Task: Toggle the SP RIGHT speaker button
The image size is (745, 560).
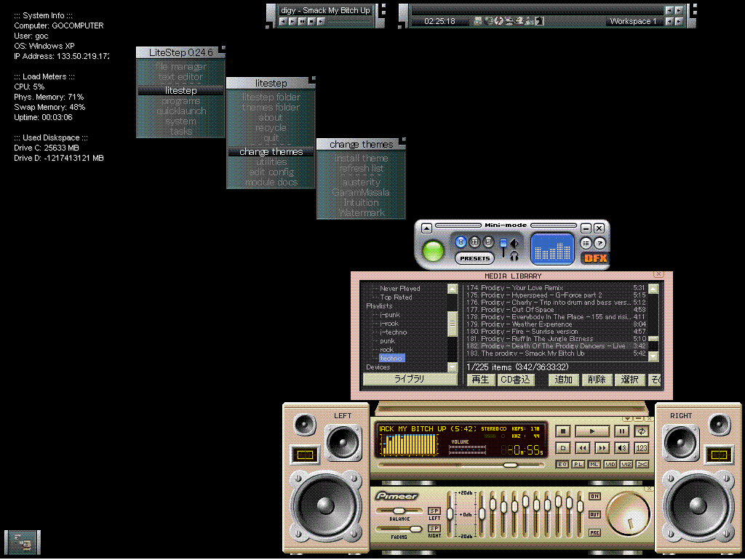Action: (x=434, y=528)
